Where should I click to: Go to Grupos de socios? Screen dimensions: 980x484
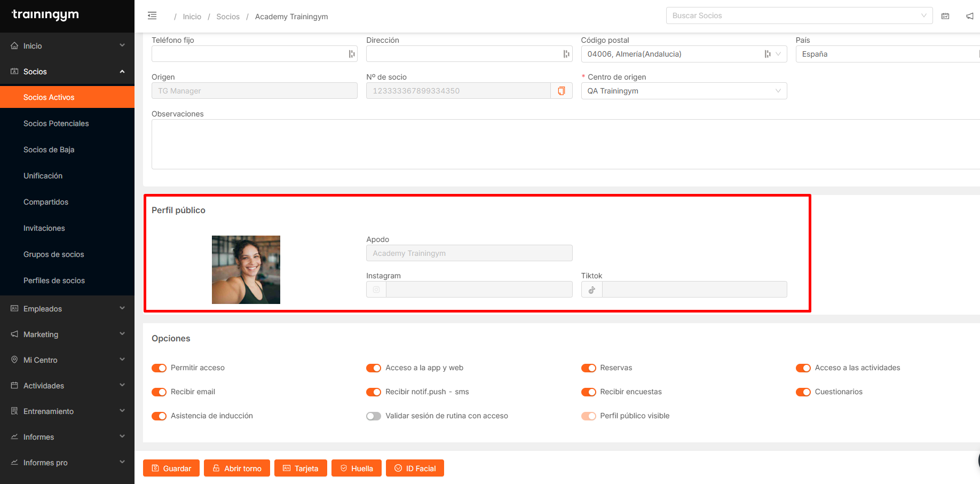(x=54, y=254)
